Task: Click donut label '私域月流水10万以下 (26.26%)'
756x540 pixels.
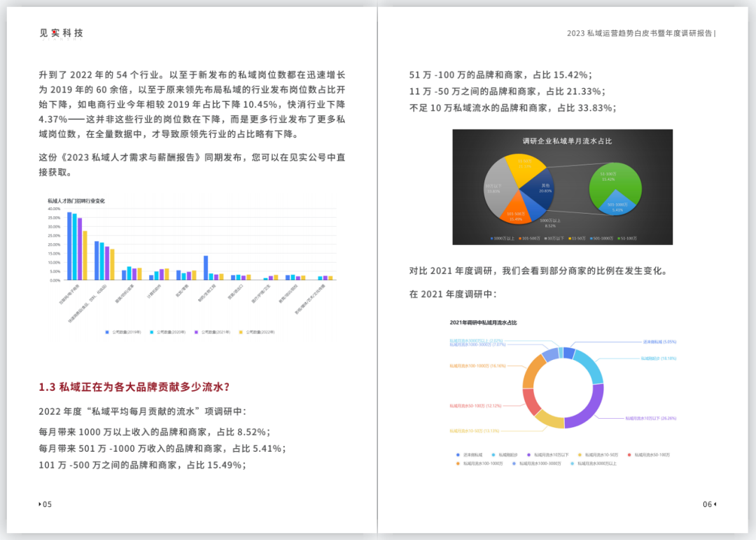Action: pyautogui.click(x=651, y=418)
